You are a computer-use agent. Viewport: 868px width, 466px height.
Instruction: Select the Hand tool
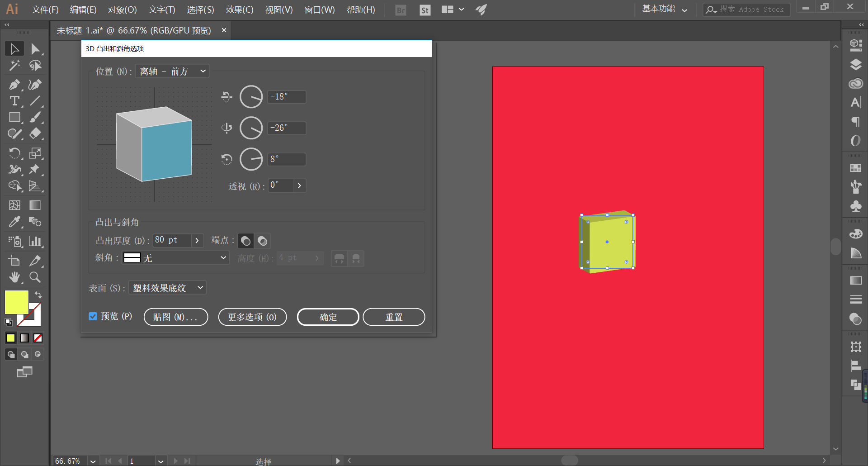14,277
